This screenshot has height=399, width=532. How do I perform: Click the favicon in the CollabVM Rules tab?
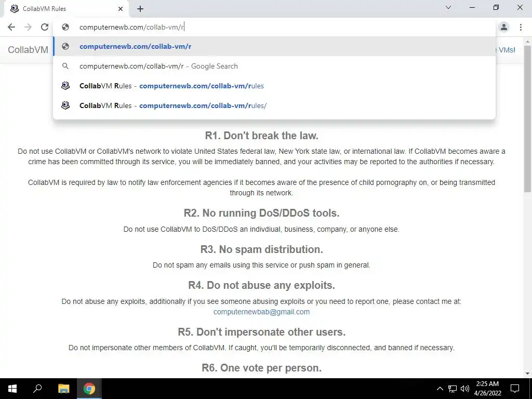pyautogui.click(x=14, y=9)
